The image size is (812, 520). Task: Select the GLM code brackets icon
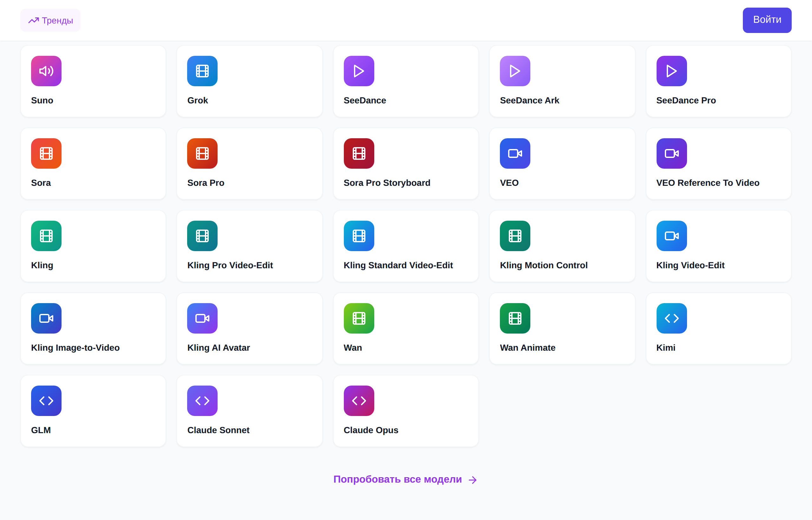coord(46,400)
